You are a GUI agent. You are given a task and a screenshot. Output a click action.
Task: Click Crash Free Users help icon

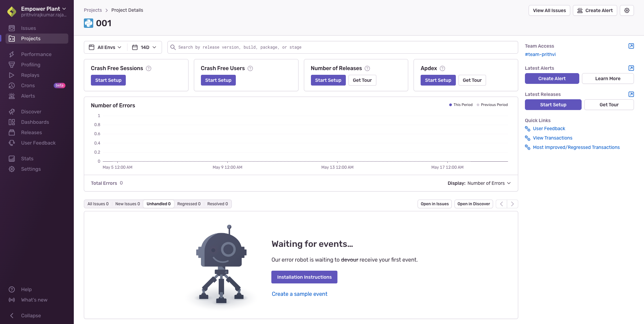250,68
